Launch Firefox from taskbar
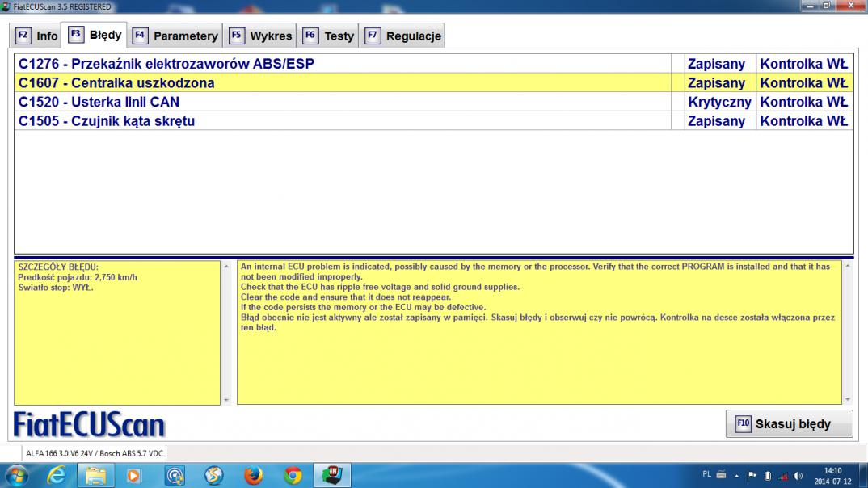The height and width of the screenshot is (488, 868). [x=254, y=476]
